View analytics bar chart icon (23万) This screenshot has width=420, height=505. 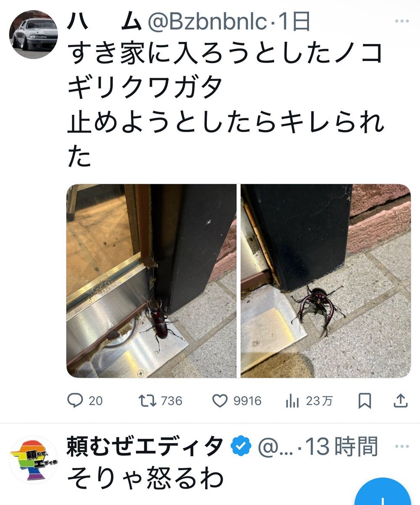pos(292,401)
